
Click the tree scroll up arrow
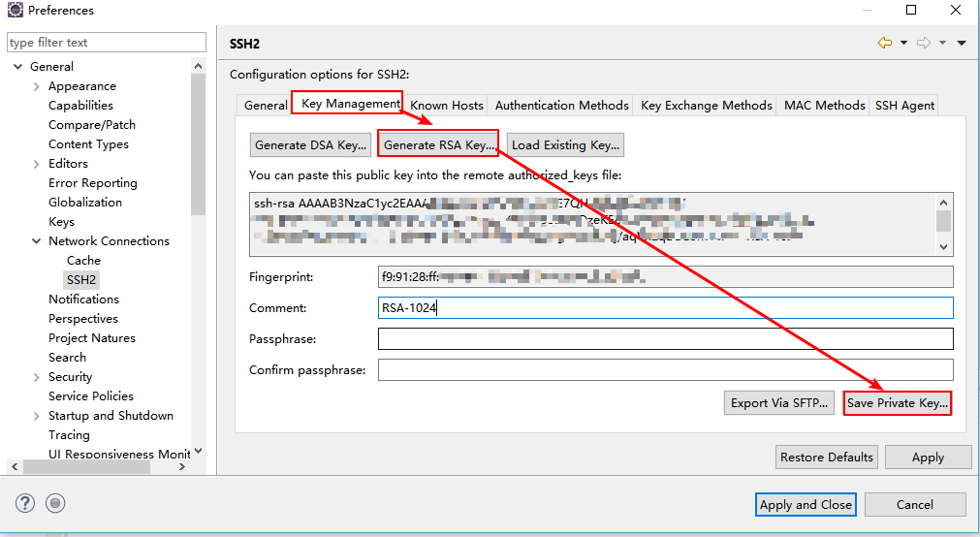click(198, 66)
